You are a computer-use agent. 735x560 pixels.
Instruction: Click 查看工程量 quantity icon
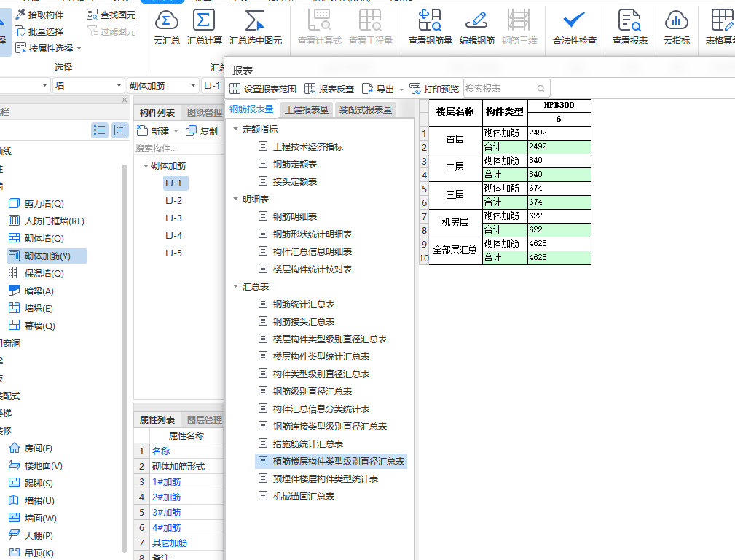370,27
